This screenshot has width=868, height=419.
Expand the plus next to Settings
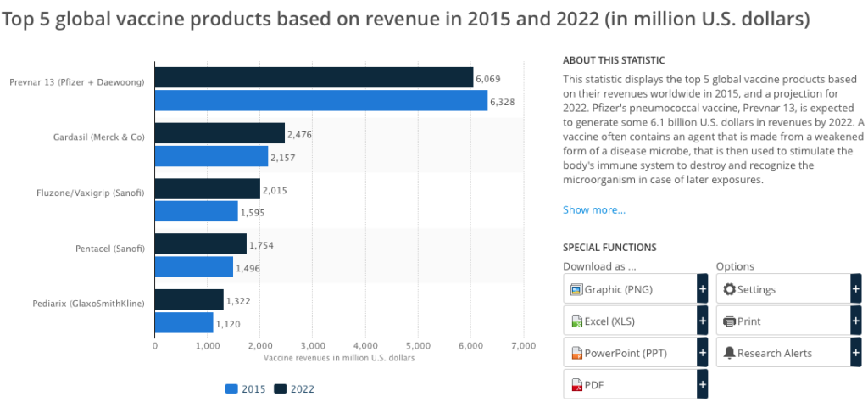(856, 288)
